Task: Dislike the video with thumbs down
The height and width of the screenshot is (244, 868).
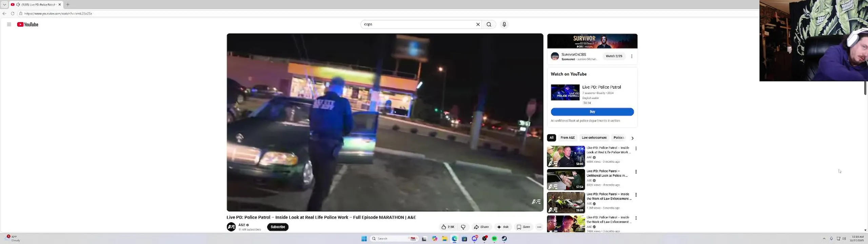Action: point(463,227)
